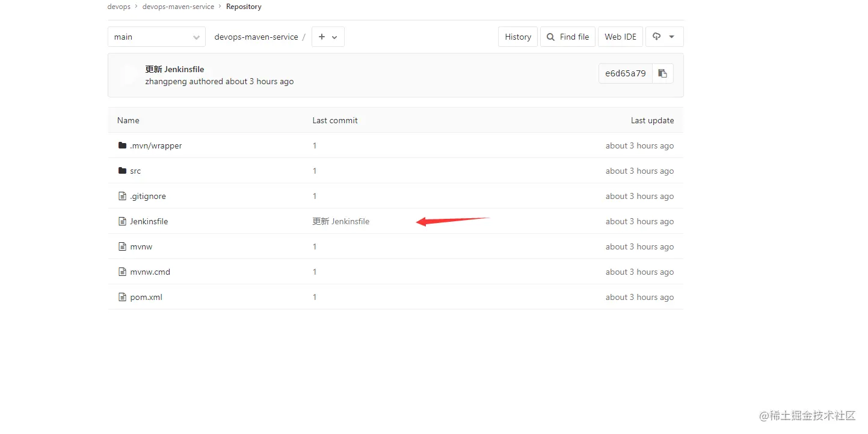868x434 pixels.
Task: Click the Name column header
Action: (x=128, y=120)
